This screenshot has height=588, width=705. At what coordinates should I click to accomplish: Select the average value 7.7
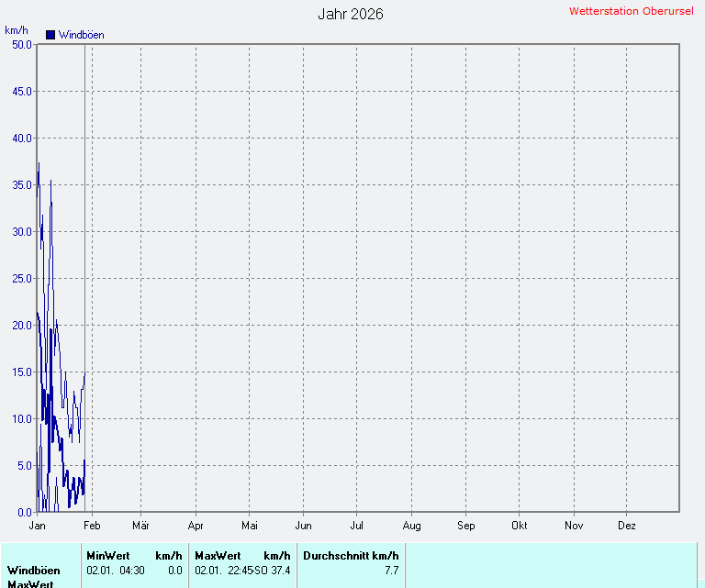pyautogui.click(x=391, y=571)
